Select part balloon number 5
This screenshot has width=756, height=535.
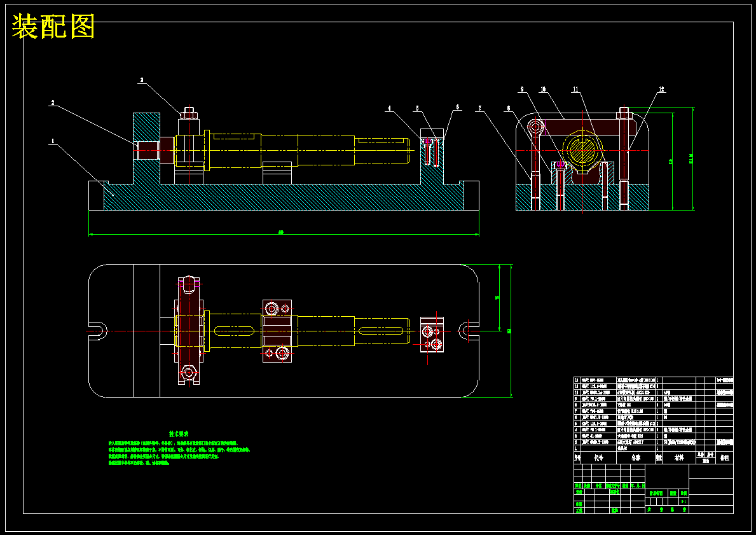point(418,108)
